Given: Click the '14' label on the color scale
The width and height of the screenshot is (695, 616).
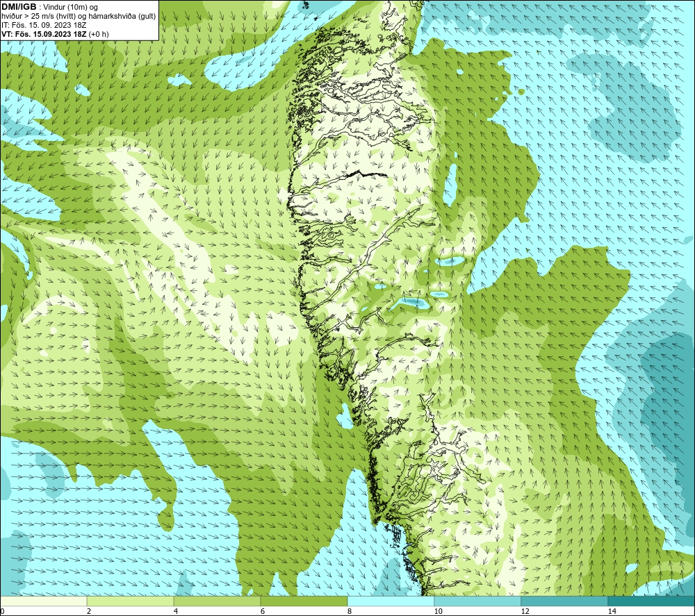Looking at the screenshot, I should 612,611.
